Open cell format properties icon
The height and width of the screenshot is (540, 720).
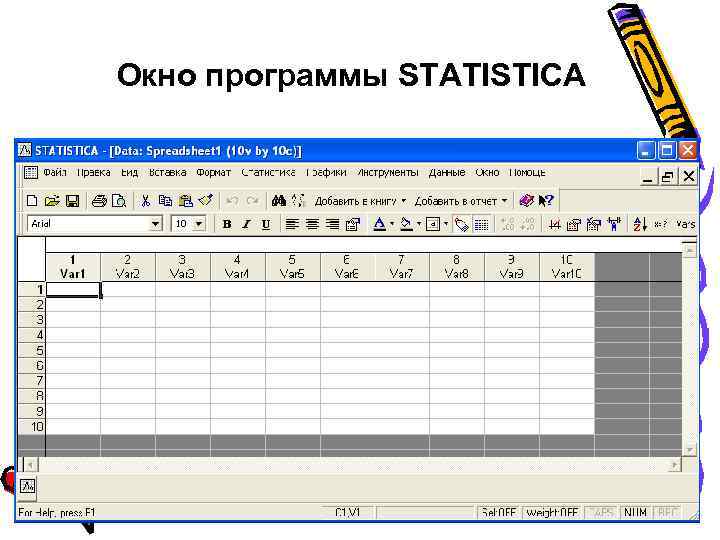point(352,224)
